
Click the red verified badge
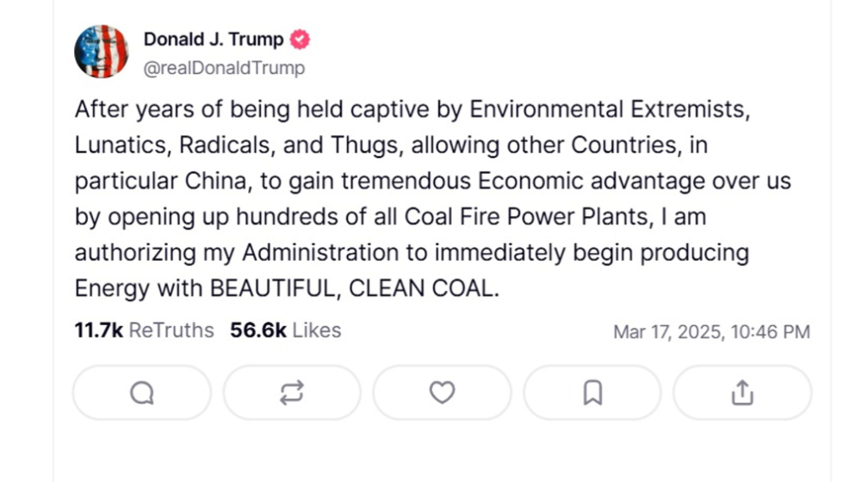coord(301,40)
